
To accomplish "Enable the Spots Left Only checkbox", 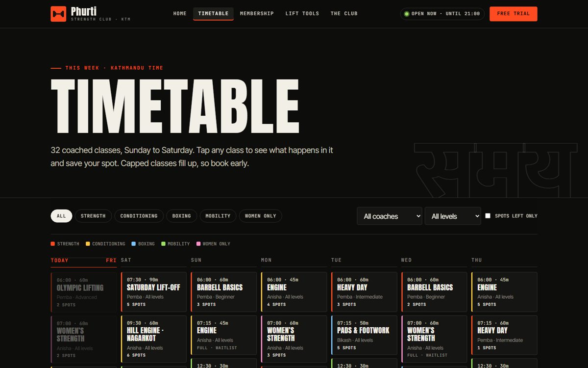I will click(x=488, y=216).
